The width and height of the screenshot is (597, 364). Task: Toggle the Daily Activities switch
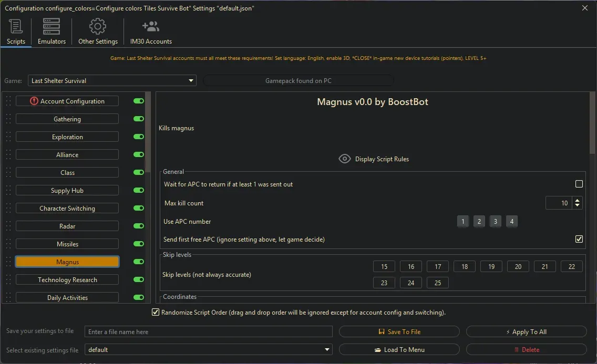(x=139, y=297)
